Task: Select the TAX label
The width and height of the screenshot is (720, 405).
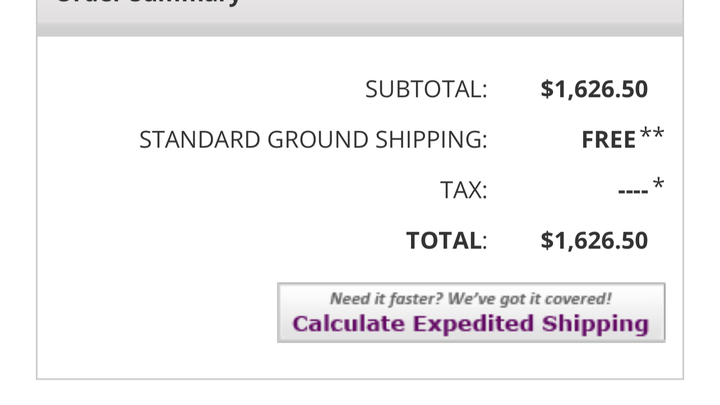Action: pos(463,190)
